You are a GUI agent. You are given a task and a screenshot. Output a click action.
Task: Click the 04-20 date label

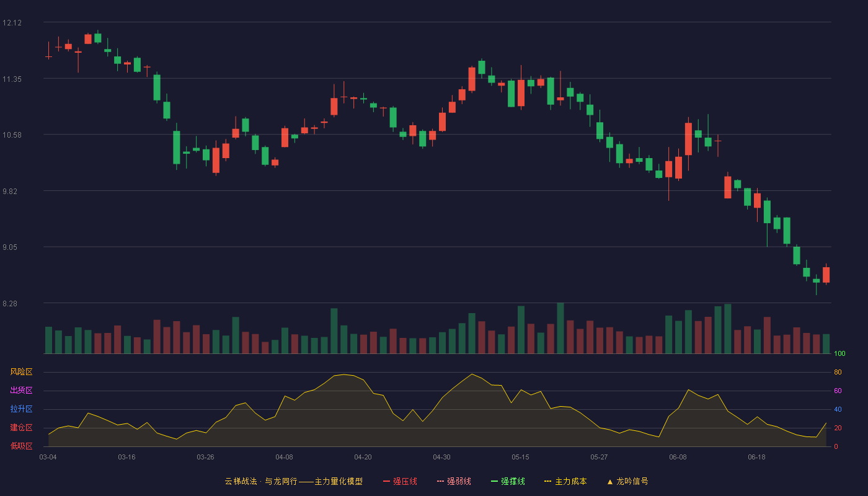(x=363, y=457)
